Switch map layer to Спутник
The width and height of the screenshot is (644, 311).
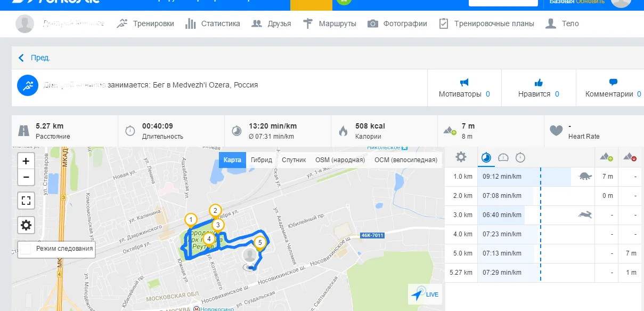point(294,160)
